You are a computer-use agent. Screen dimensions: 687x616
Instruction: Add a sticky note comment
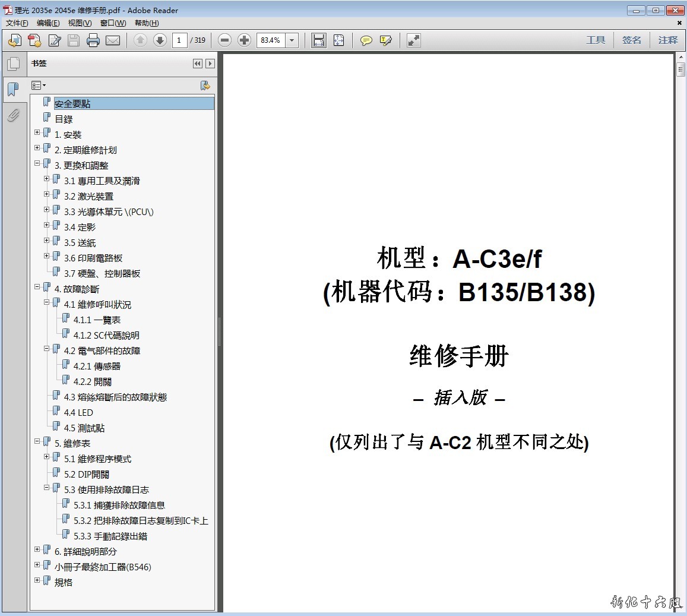click(x=366, y=40)
